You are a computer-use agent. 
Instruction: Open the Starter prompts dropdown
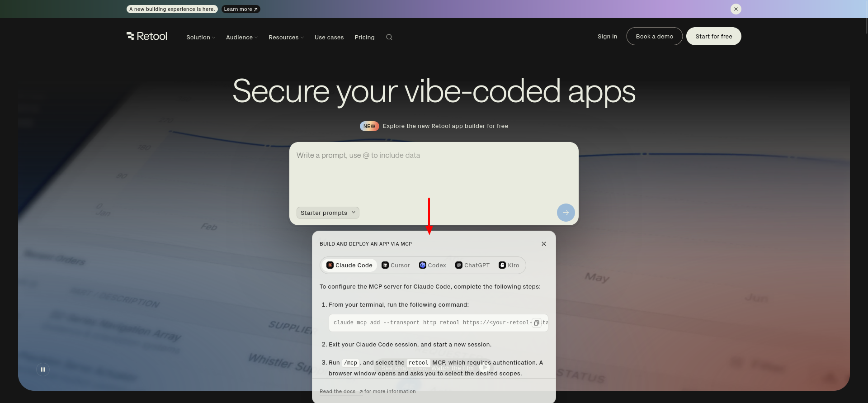(328, 213)
